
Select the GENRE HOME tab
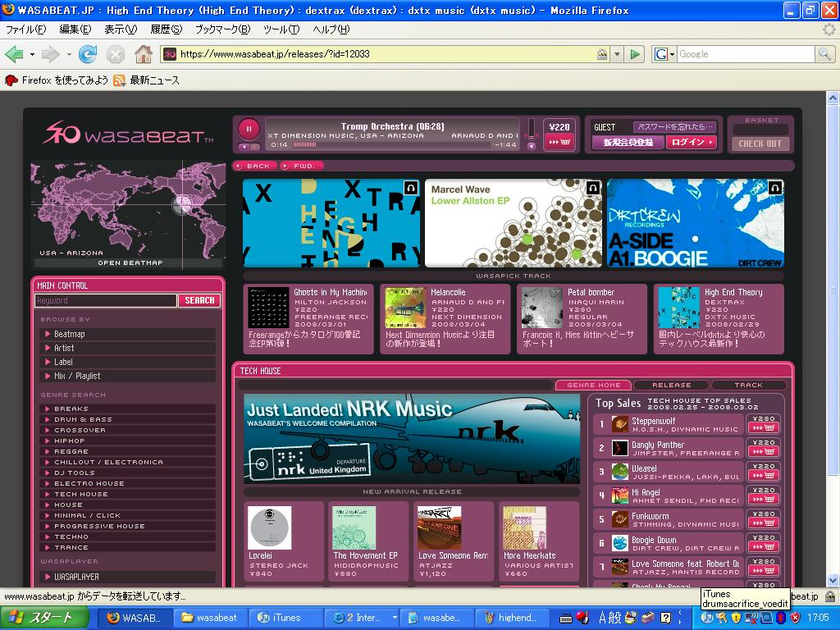pyautogui.click(x=594, y=385)
